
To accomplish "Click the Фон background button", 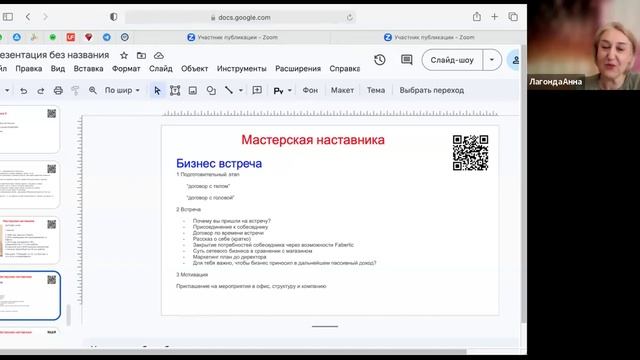I will [310, 90].
